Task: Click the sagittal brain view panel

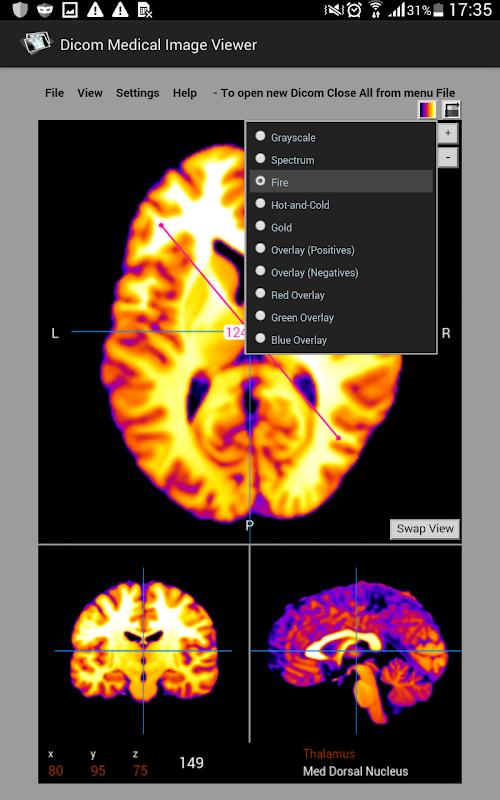Action: click(x=356, y=643)
